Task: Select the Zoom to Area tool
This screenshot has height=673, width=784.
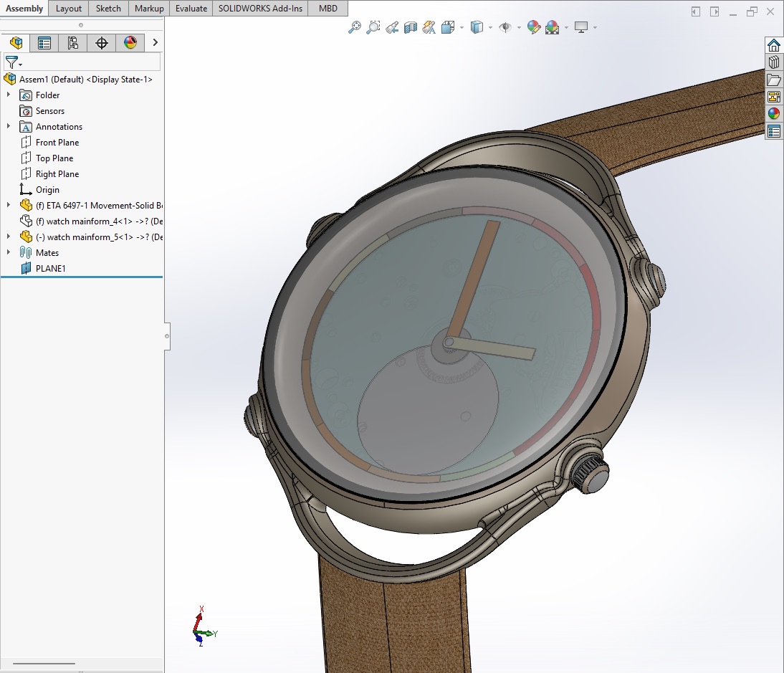Action: 373,27
